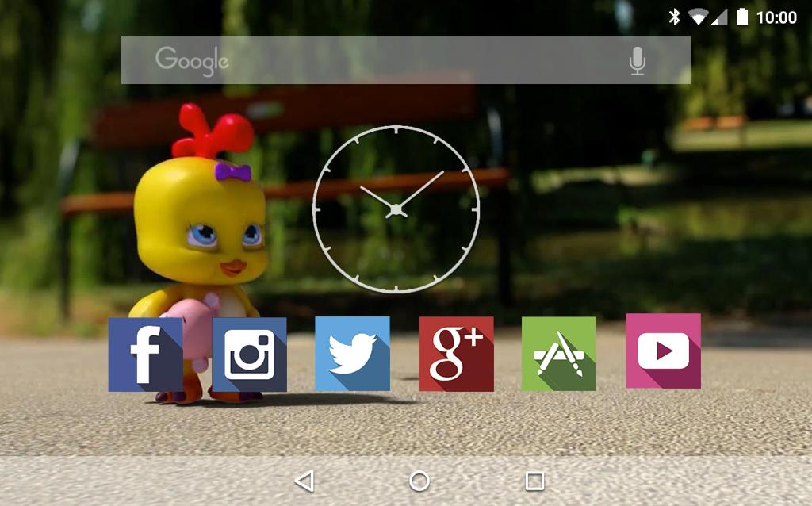Viewport: 812px width, 506px height.
Task: Tap the cellular signal icon
Action: coord(719,17)
